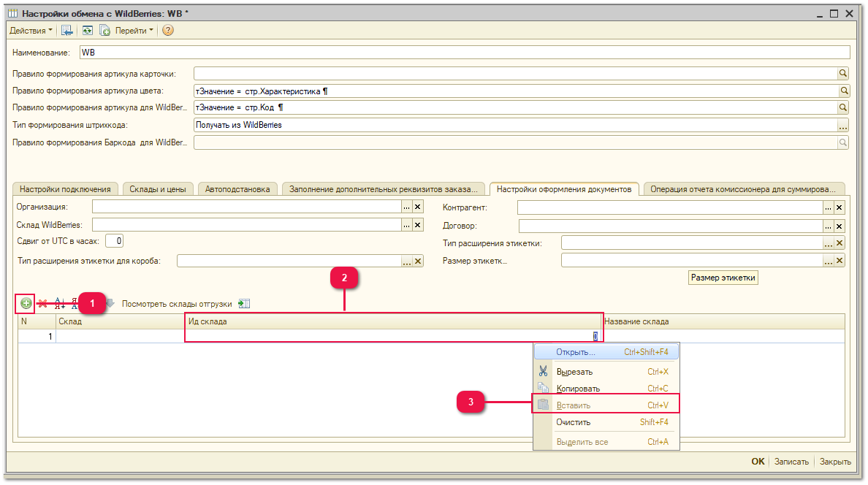Screen dimensions: 868x485
Task: Choose Копировать from context menu
Action: pyautogui.click(x=606, y=389)
